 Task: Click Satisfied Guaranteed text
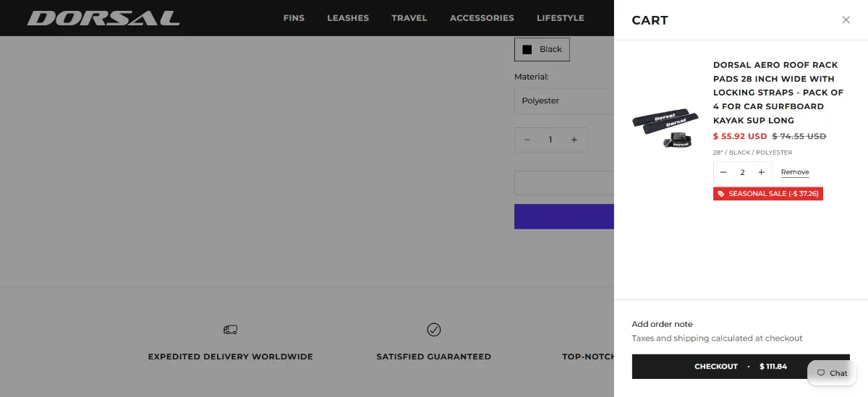(x=434, y=357)
